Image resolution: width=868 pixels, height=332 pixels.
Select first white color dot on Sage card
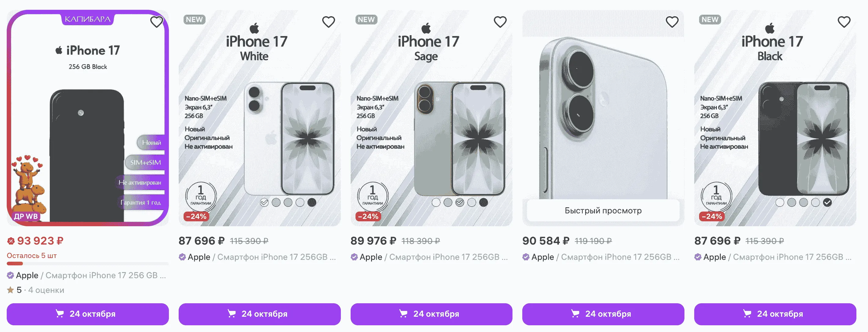coord(436,202)
